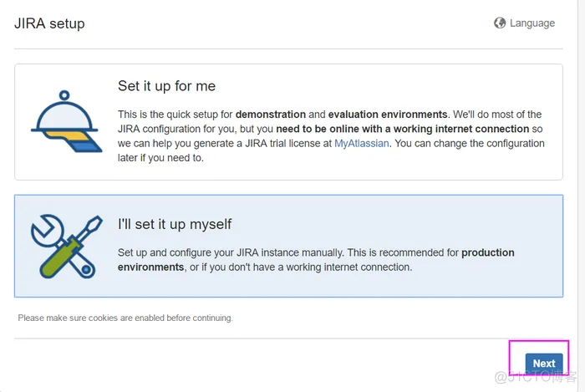585x392 pixels.
Task: Click the serving cloche icon
Action: [66, 121]
